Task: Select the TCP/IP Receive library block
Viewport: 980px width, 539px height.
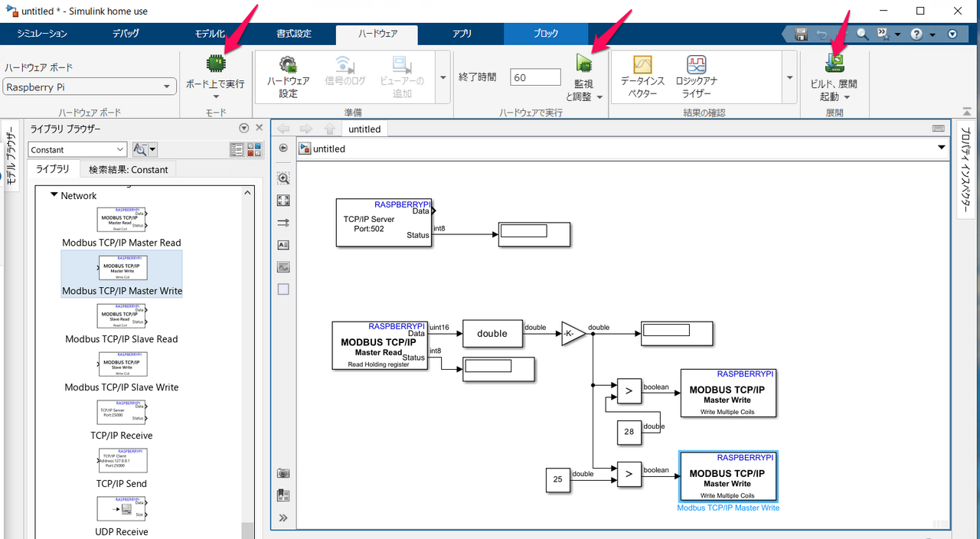Action: click(122, 415)
